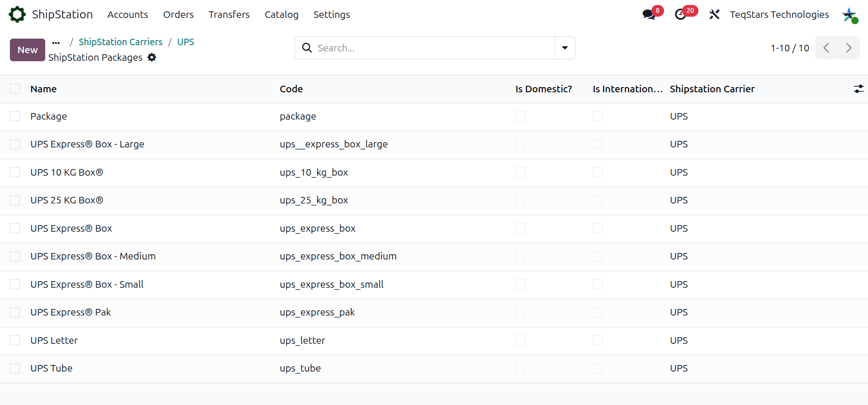Click the search magnifier icon

click(x=307, y=48)
